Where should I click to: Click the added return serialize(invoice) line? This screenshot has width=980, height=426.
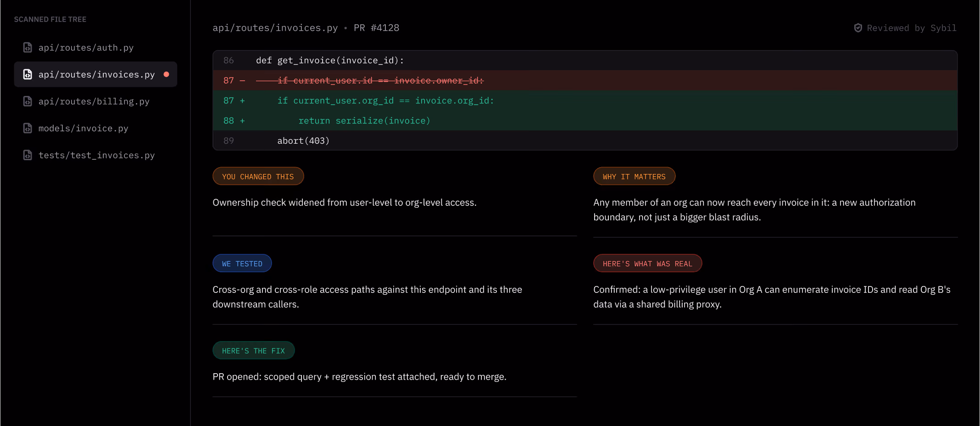(585, 121)
